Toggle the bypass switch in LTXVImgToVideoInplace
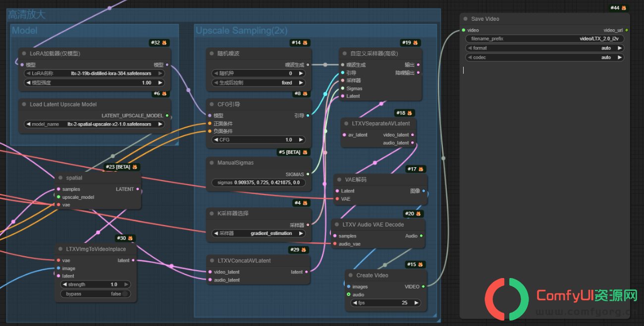This screenshot has height=326, width=644. pos(126,294)
